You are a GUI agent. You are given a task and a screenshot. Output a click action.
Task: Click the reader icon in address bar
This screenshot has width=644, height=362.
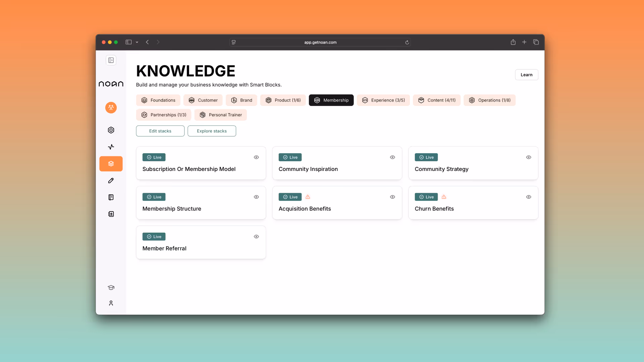click(234, 43)
